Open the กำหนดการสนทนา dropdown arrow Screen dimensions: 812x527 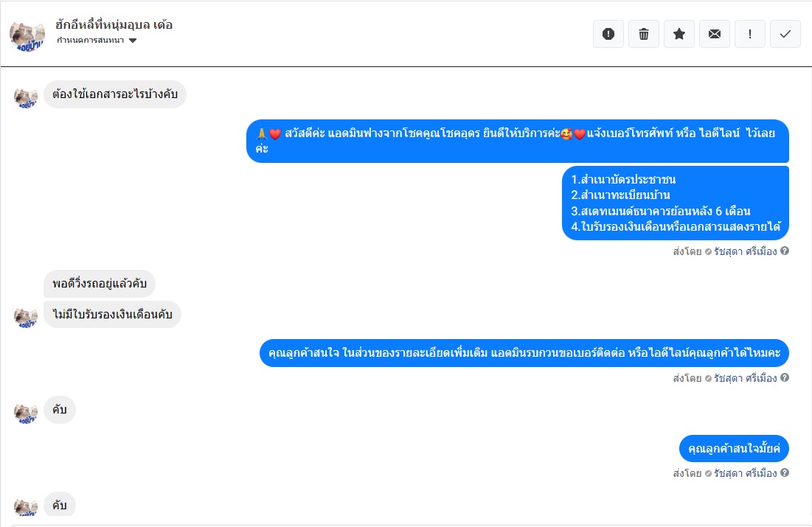tap(133, 41)
